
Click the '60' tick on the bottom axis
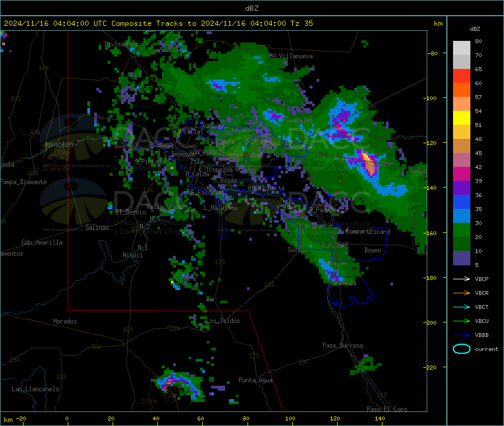pyautogui.click(x=200, y=418)
